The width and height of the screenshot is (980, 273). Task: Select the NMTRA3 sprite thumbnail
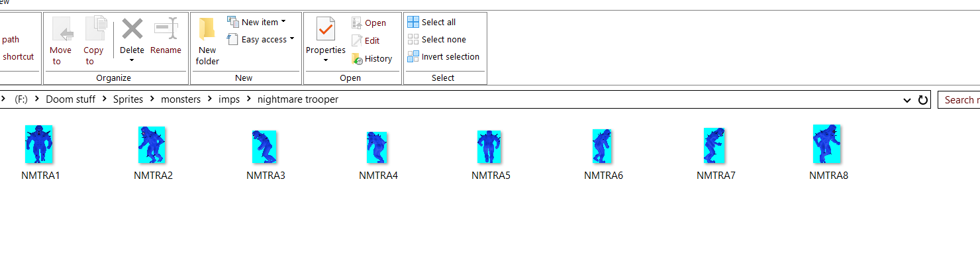[x=264, y=146]
